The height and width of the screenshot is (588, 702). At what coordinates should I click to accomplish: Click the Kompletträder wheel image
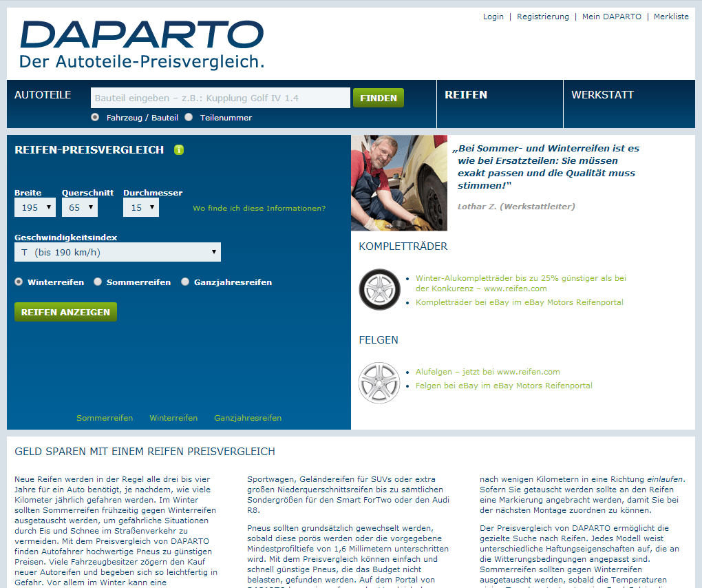coord(379,289)
